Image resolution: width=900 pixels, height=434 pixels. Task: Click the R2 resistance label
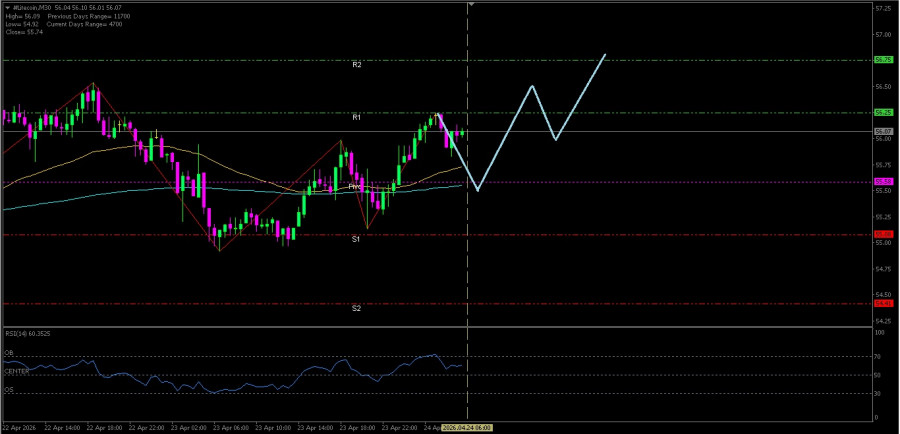point(356,65)
